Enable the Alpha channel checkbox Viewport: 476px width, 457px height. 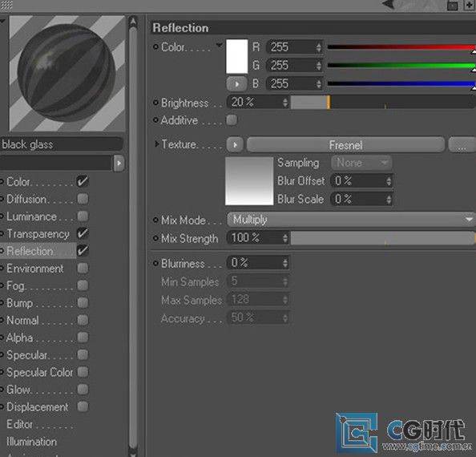pos(83,338)
